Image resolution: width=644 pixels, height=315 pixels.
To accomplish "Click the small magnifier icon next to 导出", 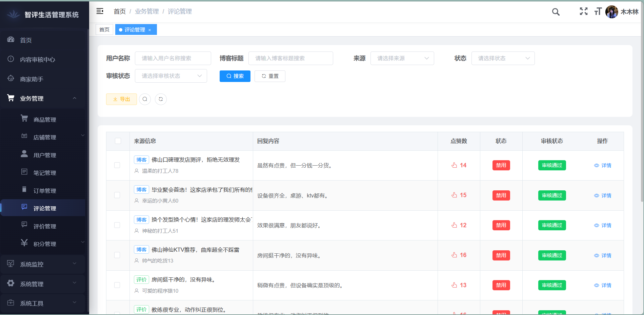I will pos(145,99).
